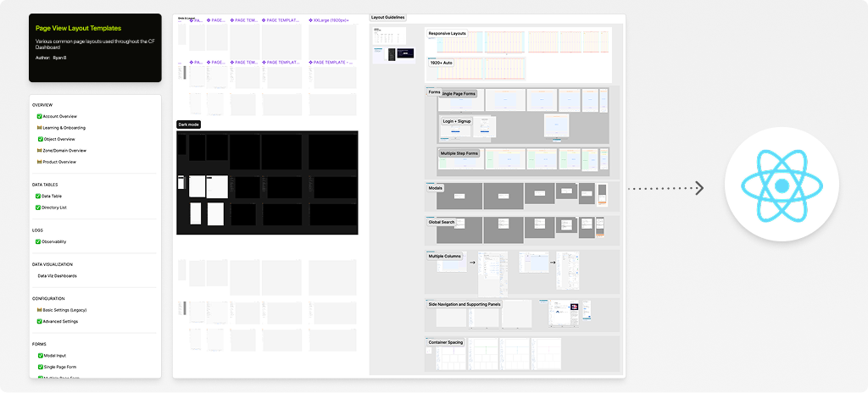Click the green checkmark beside Single Page Form
The width and height of the screenshot is (868, 393).
[40, 367]
